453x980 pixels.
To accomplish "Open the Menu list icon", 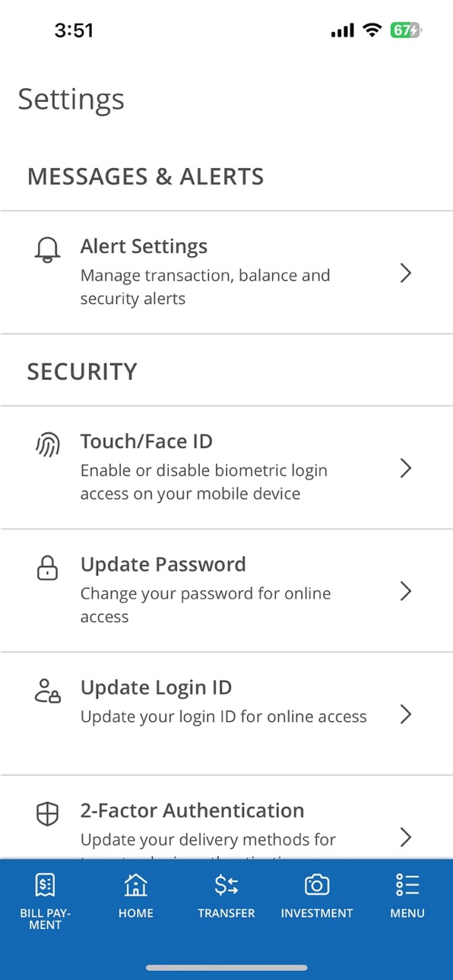I will (407, 885).
